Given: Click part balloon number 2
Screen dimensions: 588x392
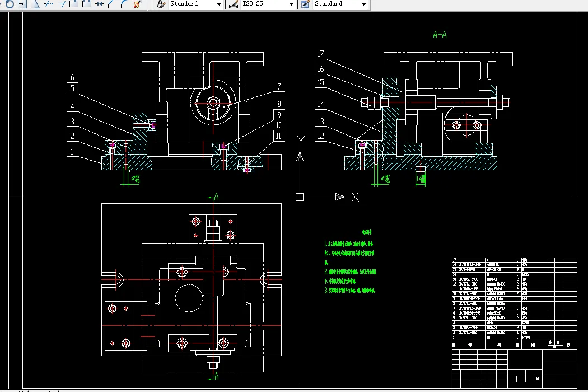Looking at the screenshot, I should click(72, 136).
